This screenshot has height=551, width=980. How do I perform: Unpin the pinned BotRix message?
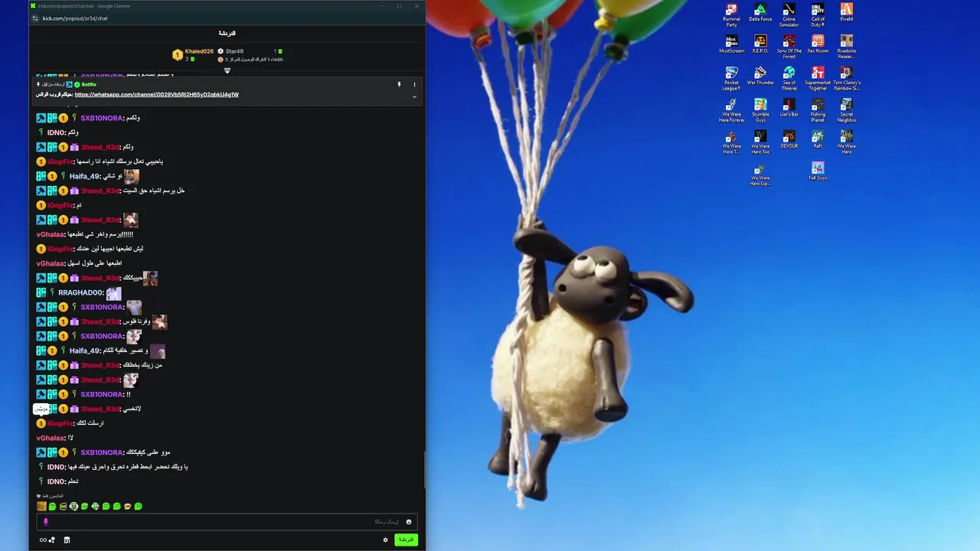click(x=399, y=84)
